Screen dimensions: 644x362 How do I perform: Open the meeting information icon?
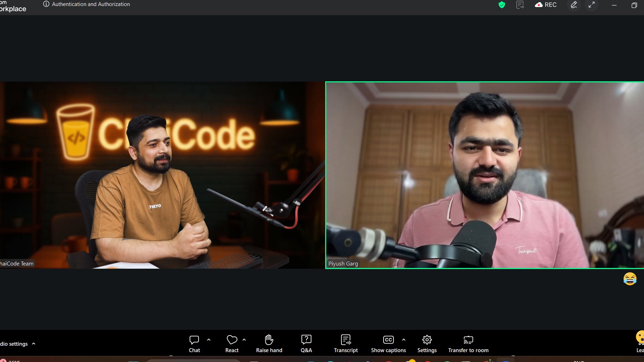(x=46, y=4)
